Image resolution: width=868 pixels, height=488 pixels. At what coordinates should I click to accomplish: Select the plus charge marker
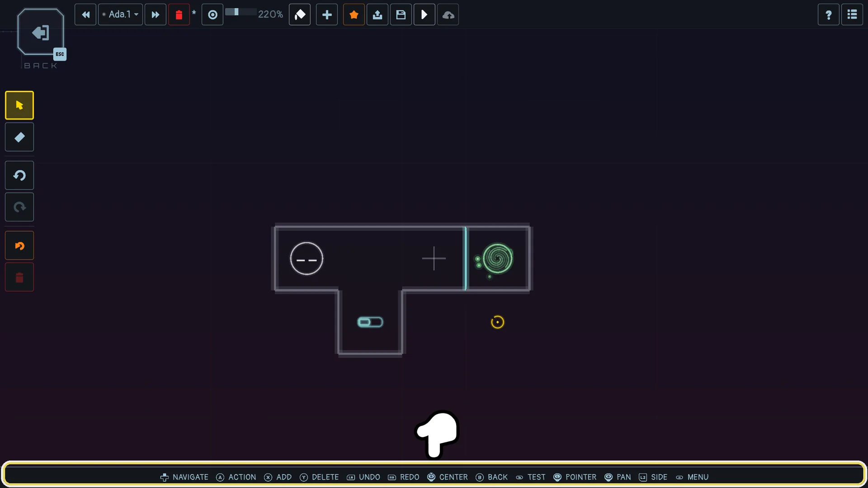pos(434,258)
